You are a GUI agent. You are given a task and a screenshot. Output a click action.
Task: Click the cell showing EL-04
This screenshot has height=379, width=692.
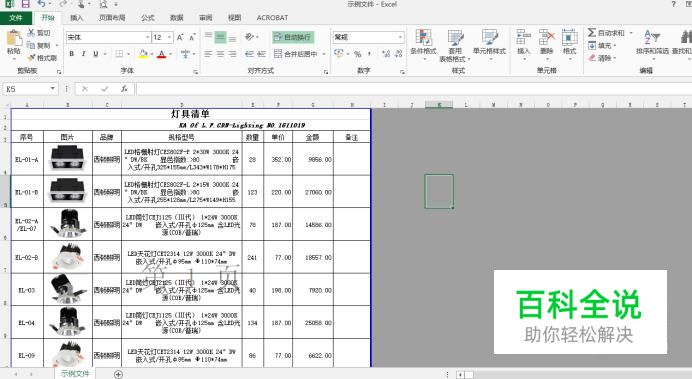(27, 323)
